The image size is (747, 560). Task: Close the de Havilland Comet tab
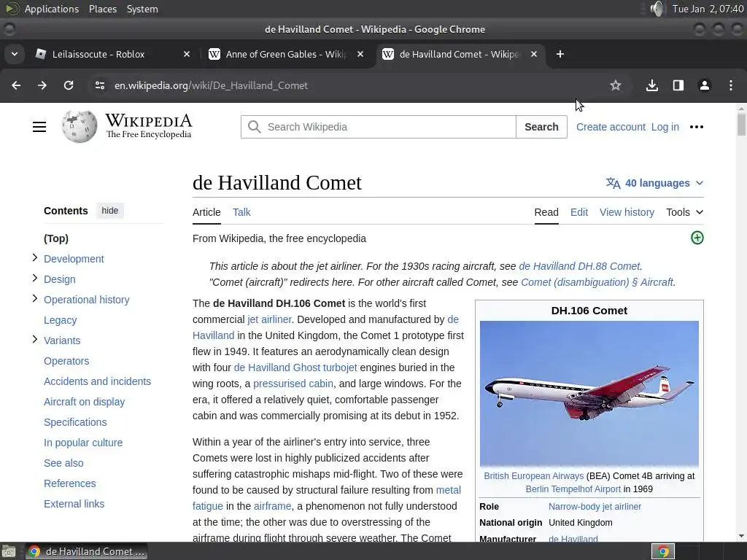534,54
